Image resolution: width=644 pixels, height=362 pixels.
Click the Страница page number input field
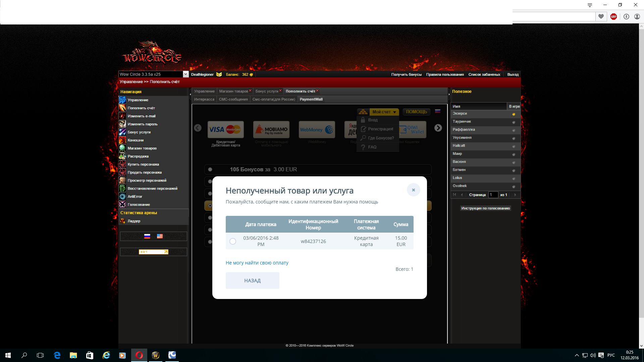(x=493, y=195)
